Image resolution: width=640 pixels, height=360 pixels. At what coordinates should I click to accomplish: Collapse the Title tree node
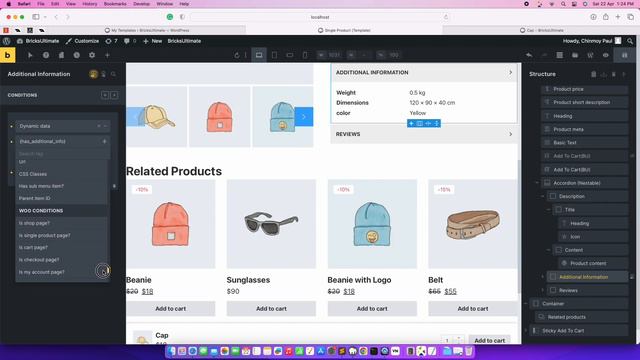coord(549,210)
